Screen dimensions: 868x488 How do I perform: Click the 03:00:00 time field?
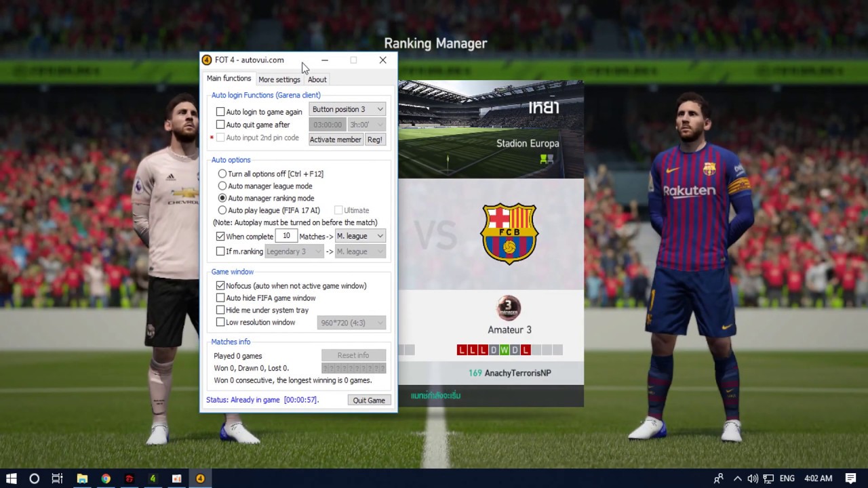(328, 125)
